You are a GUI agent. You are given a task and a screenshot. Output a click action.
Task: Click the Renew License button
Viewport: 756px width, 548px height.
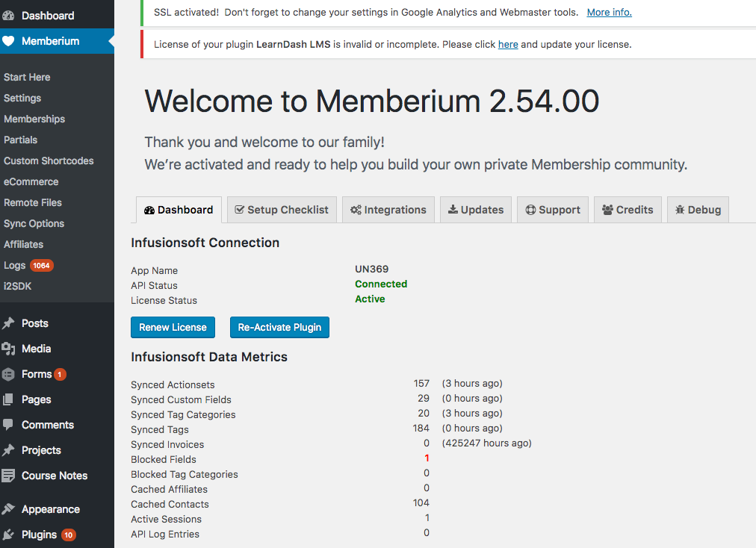coord(173,327)
